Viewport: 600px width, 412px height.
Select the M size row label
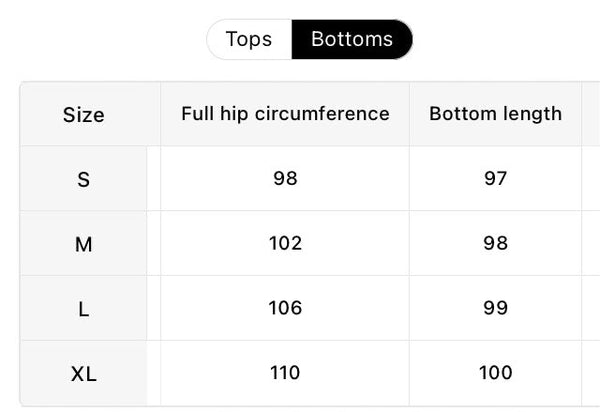pyautogui.click(x=83, y=243)
